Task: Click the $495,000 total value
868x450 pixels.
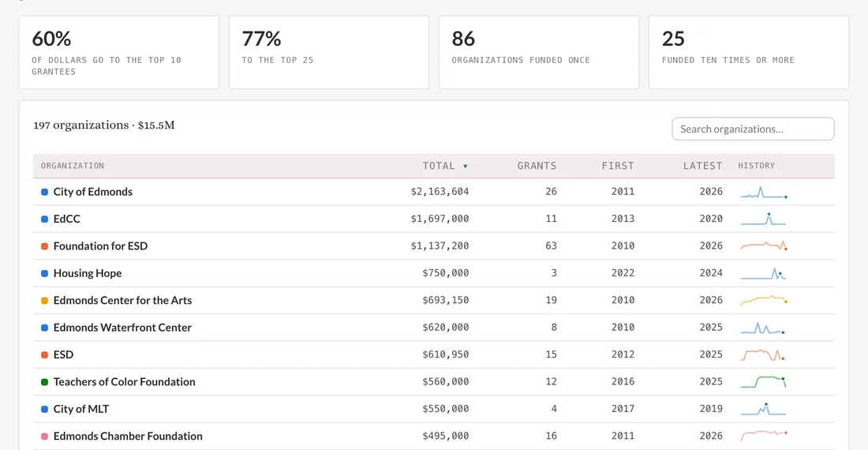Action: [446, 436]
